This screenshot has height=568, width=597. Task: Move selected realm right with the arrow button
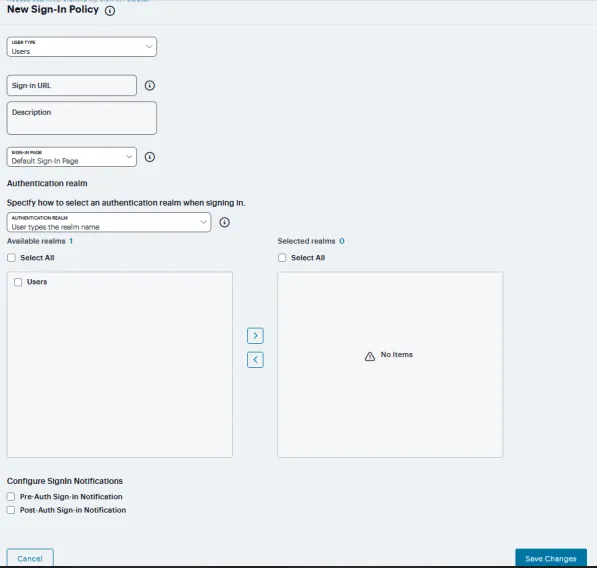click(255, 336)
